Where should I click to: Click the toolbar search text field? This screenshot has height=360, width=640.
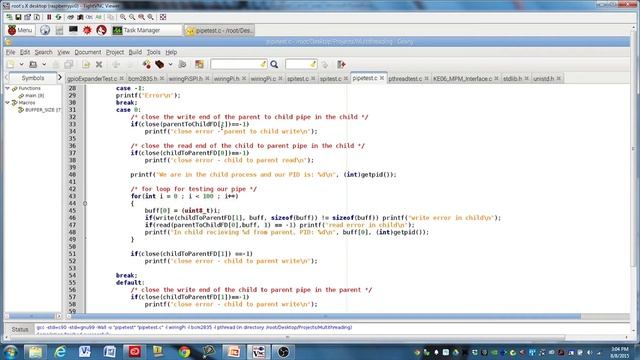[x=239, y=64]
